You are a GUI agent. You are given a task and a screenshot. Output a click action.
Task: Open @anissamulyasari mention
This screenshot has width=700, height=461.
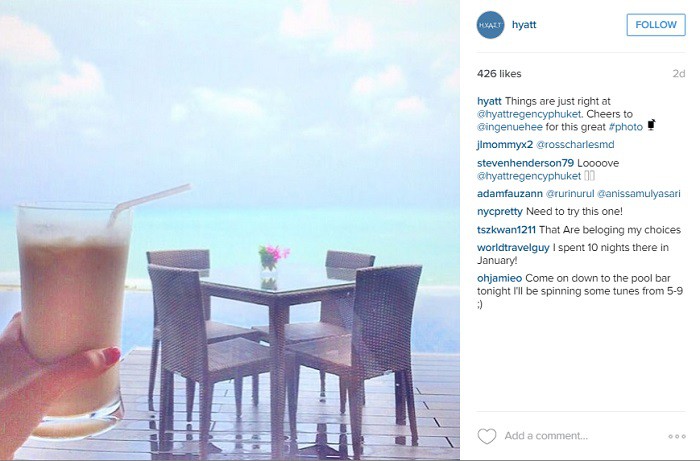[638, 194]
